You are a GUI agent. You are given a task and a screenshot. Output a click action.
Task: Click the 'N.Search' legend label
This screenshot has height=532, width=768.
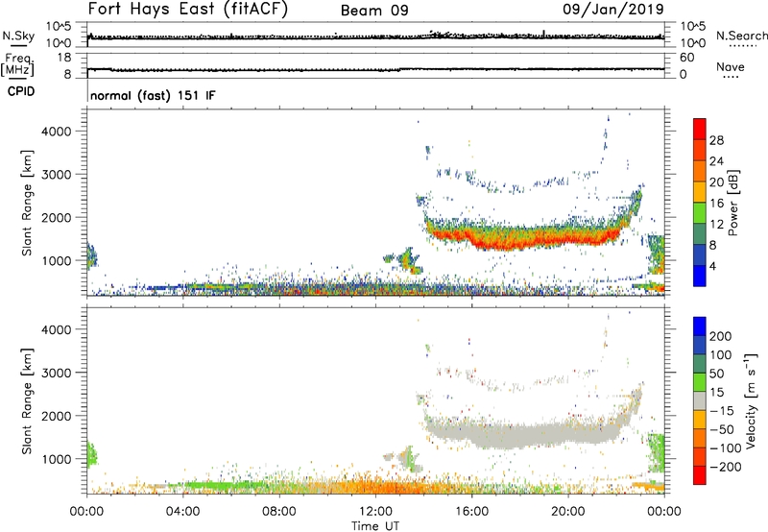pyautogui.click(x=741, y=36)
